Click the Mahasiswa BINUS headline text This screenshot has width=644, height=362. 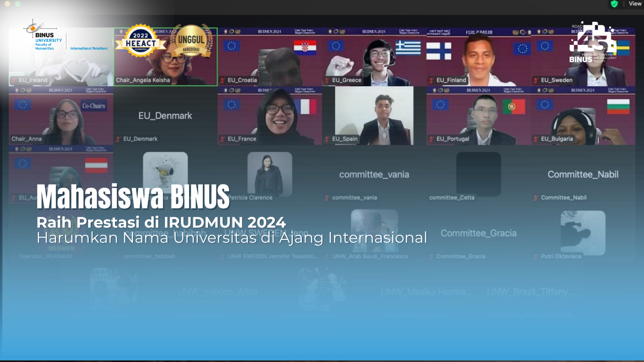click(x=133, y=196)
